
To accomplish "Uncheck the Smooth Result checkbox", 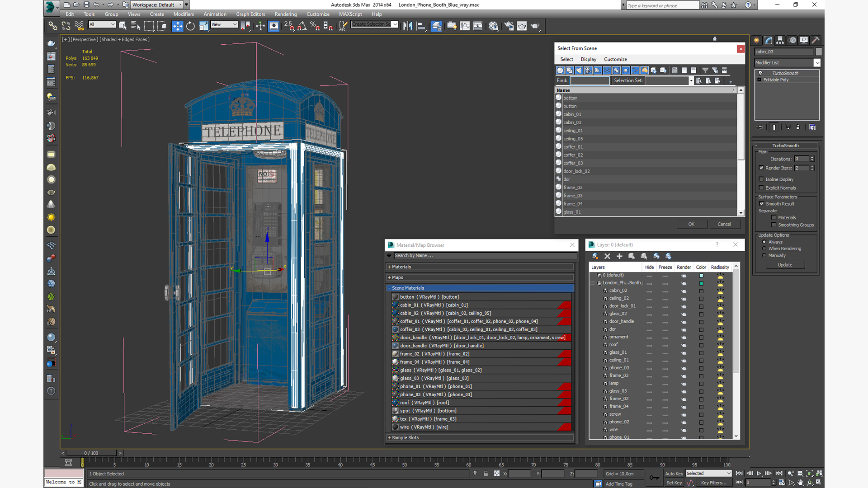I will click(761, 204).
